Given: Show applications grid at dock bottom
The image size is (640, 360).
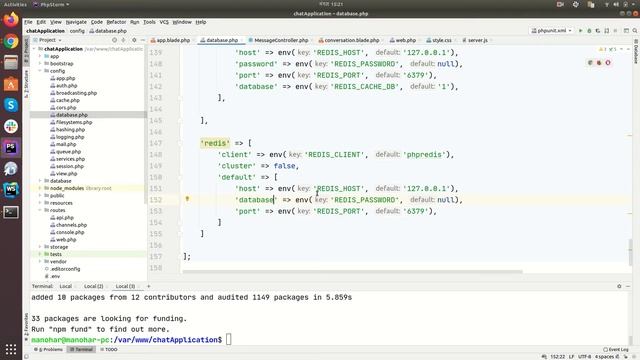Looking at the screenshot, I should pos(11,349).
